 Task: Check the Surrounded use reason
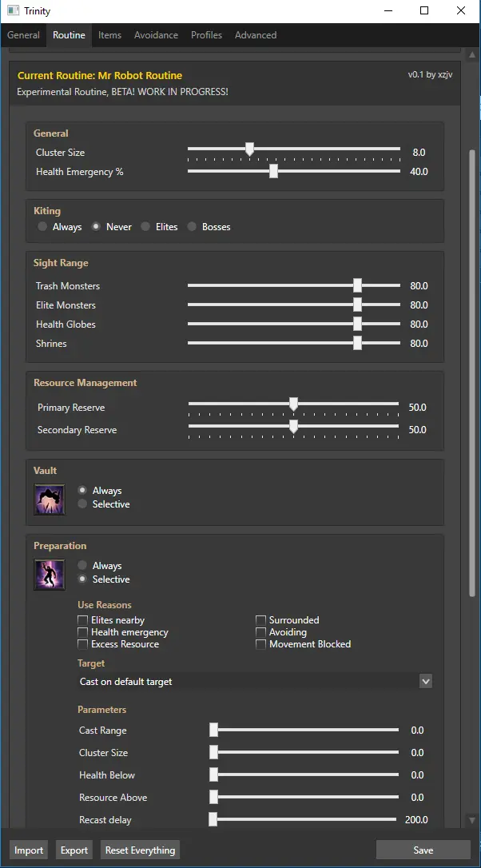coord(260,620)
